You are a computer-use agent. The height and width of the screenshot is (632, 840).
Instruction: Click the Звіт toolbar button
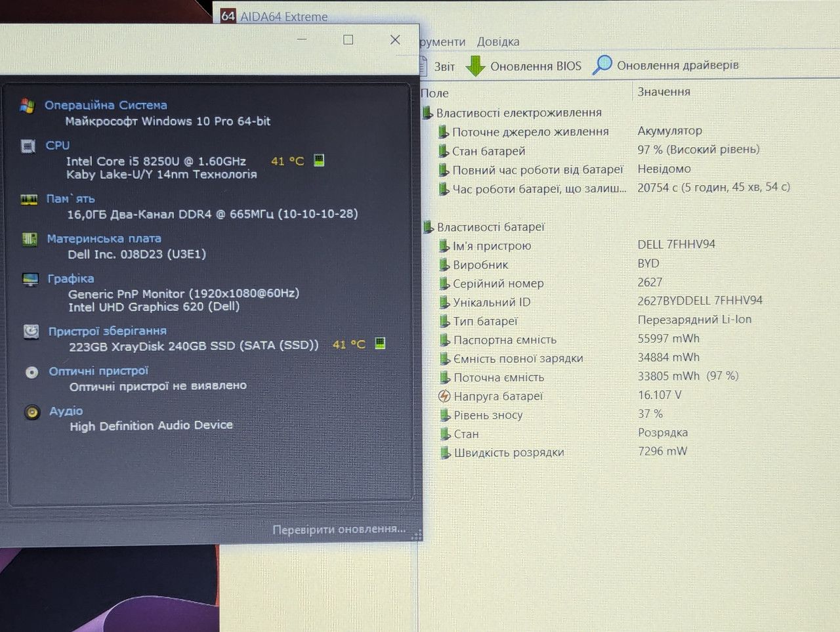(437, 66)
